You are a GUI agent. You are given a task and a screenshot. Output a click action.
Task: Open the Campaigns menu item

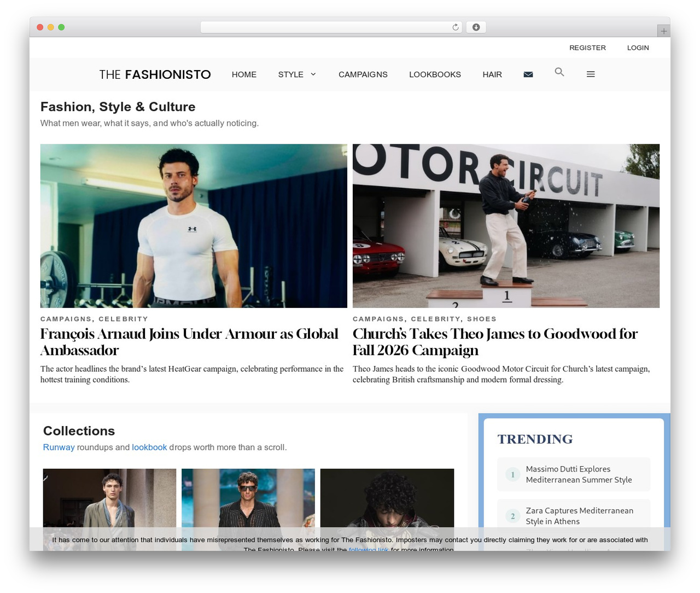363,74
